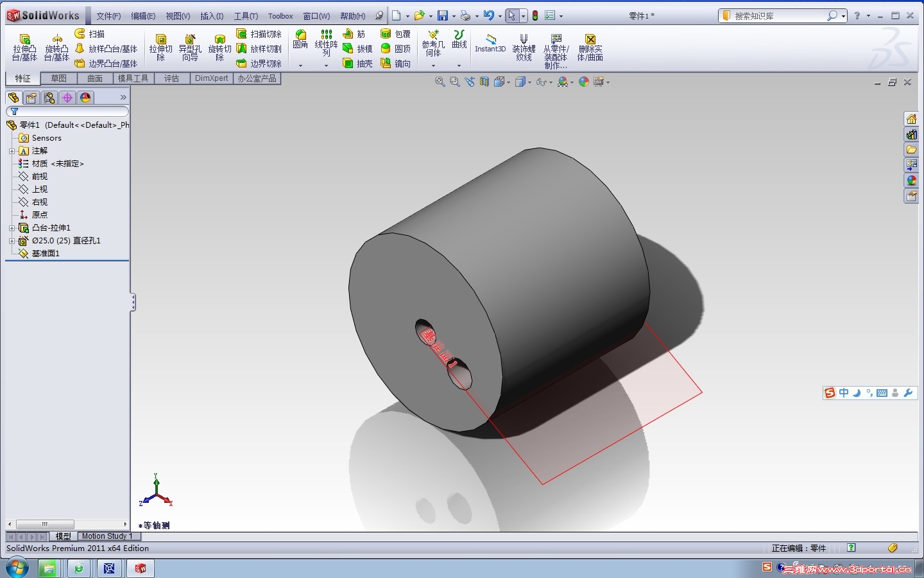Choose the 扫描 sweep feature
This screenshot has height=578, width=924.
90,33
